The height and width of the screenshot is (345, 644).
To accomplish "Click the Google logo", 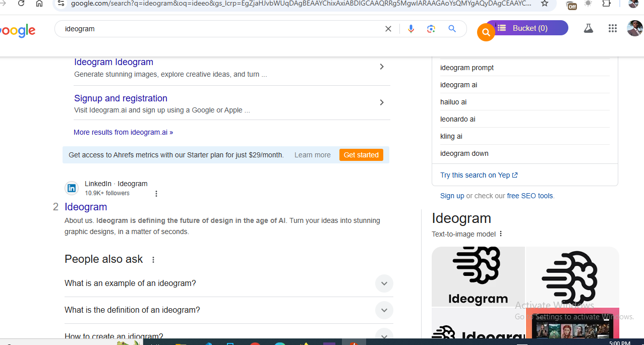I will pyautogui.click(x=18, y=31).
